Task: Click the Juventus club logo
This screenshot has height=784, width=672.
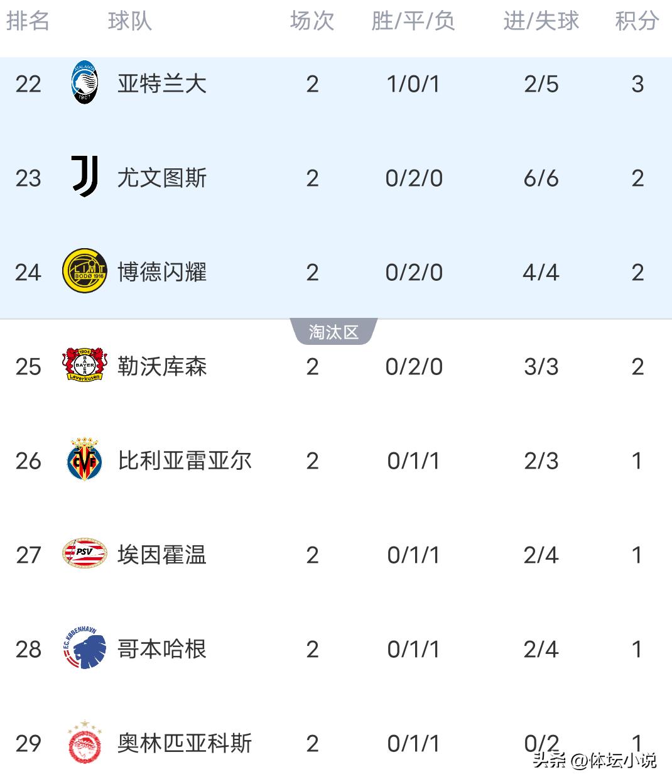Action: (84, 177)
